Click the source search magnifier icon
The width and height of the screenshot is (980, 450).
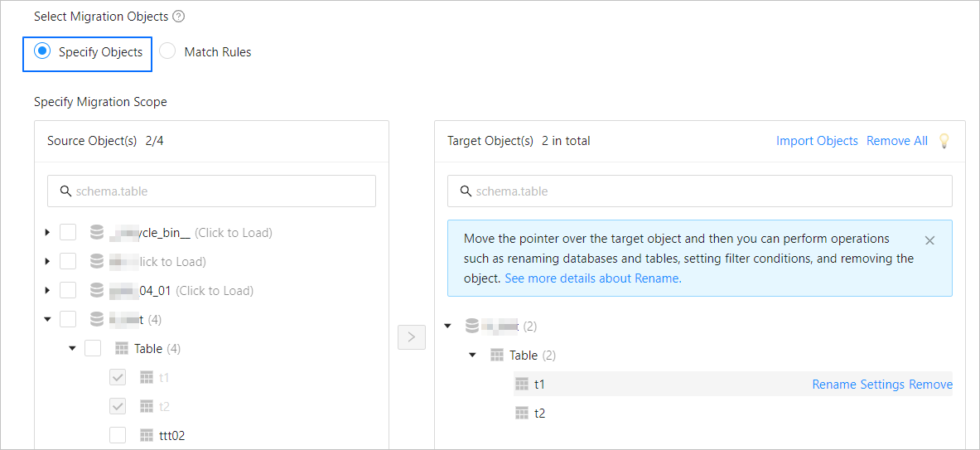pos(65,191)
